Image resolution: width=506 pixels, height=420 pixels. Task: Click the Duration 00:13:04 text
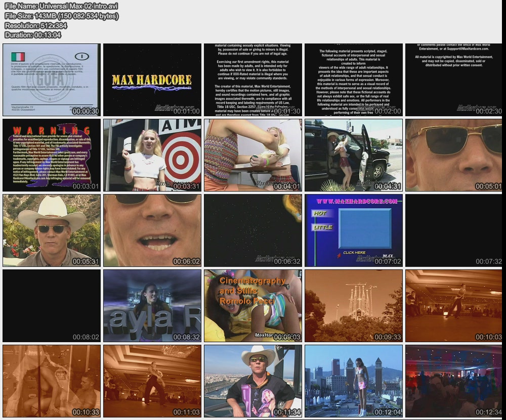pos(33,35)
